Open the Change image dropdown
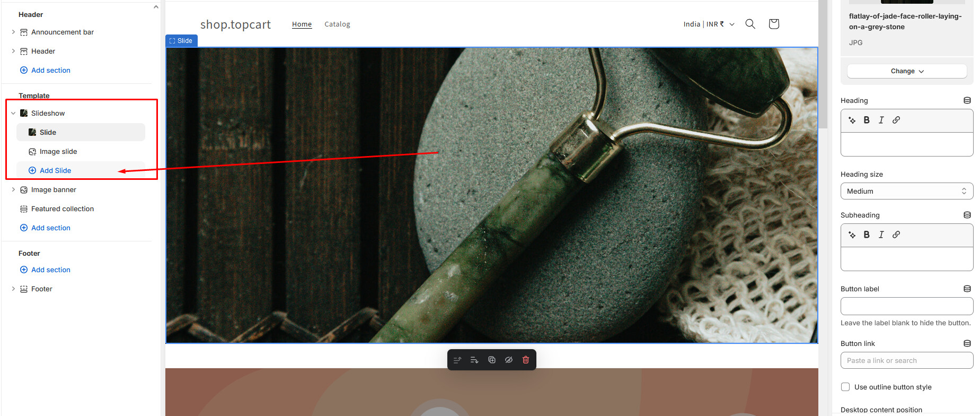This screenshot has height=416, width=980. pyautogui.click(x=907, y=71)
